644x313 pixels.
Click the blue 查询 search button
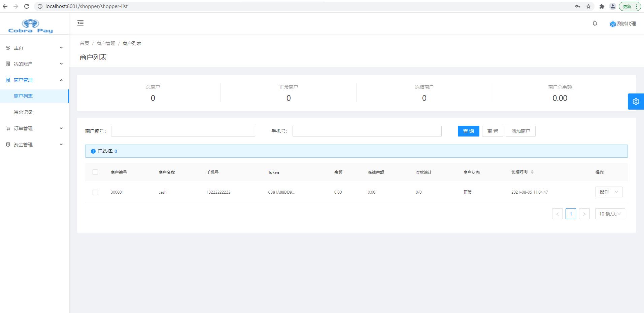pos(468,131)
